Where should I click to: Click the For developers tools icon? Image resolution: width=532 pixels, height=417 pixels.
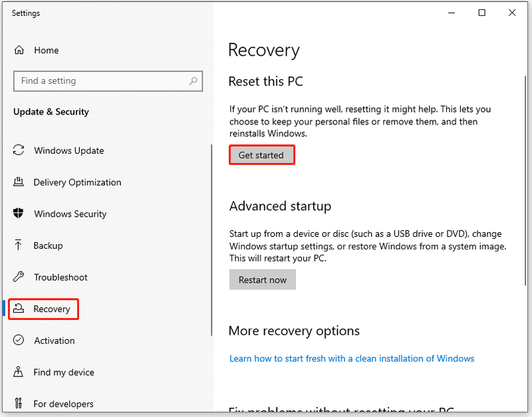coord(19,404)
